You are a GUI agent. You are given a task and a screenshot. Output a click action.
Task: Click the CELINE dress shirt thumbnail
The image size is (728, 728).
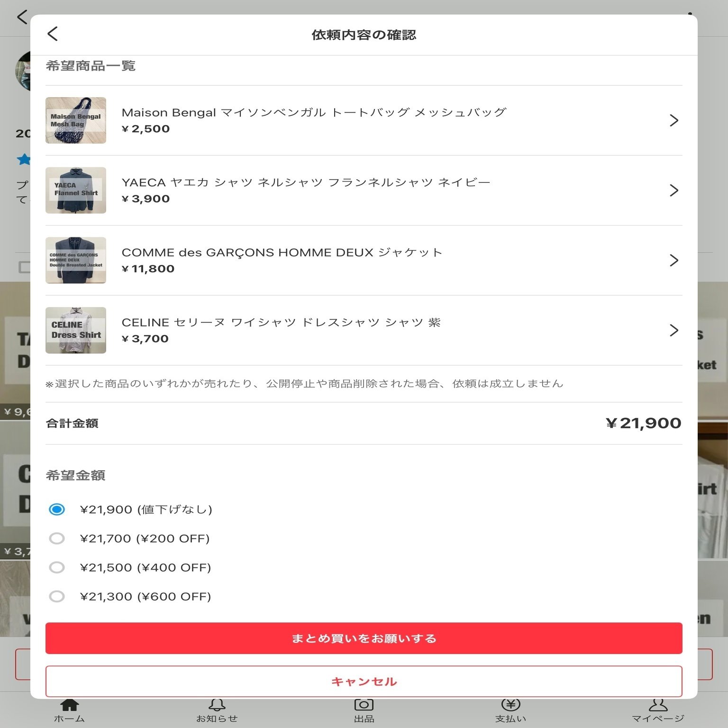76,330
